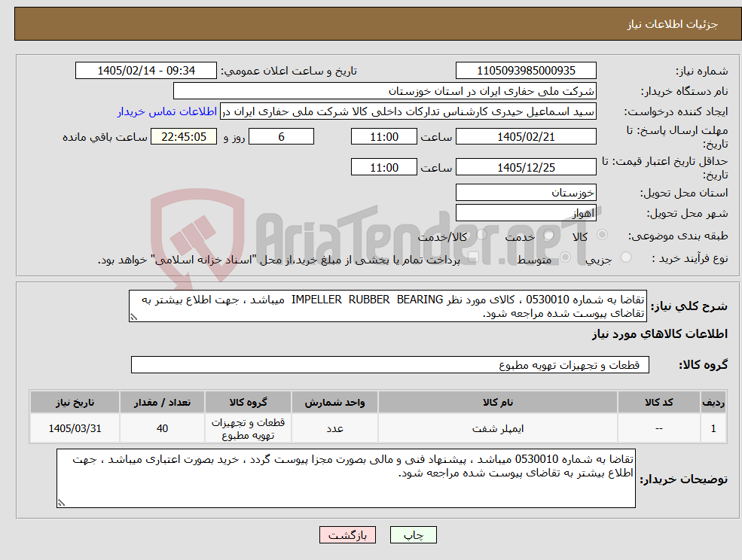The height and width of the screenshot is (560, 742).
Task: Click the buyer notes textarea
Action: pyautogui.click(x=346, y=479)
